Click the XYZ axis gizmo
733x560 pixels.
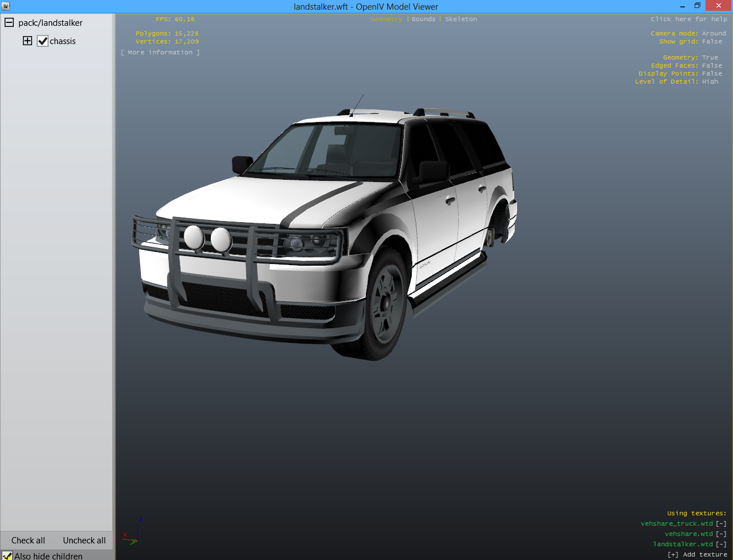coord(133,533)
